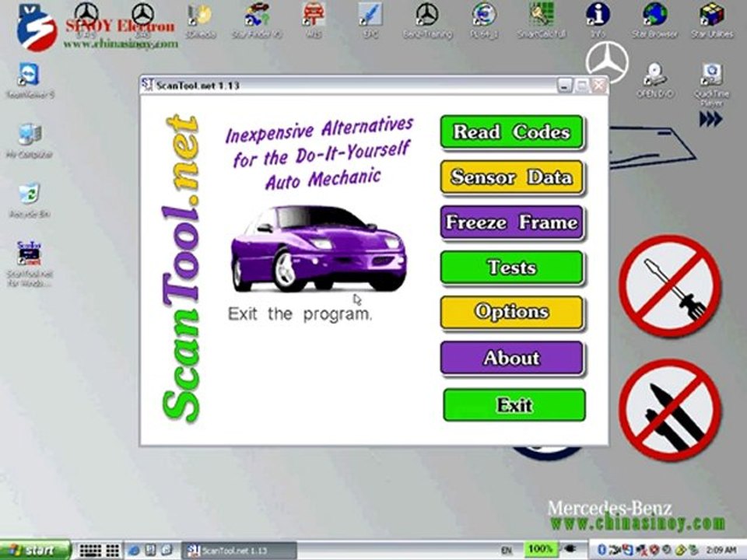Click the green Tests button

tap(512, 267)
